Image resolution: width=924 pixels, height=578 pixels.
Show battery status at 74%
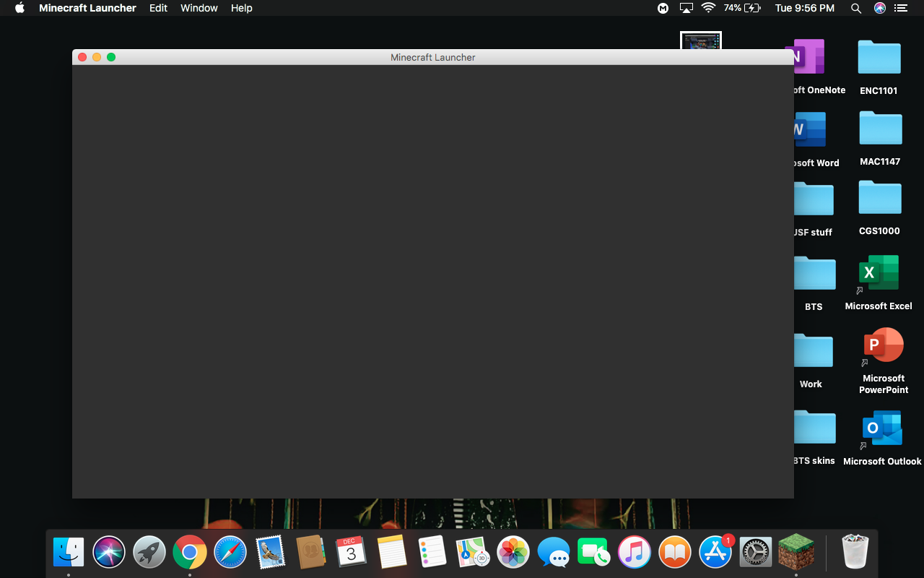tap(742, 8)
